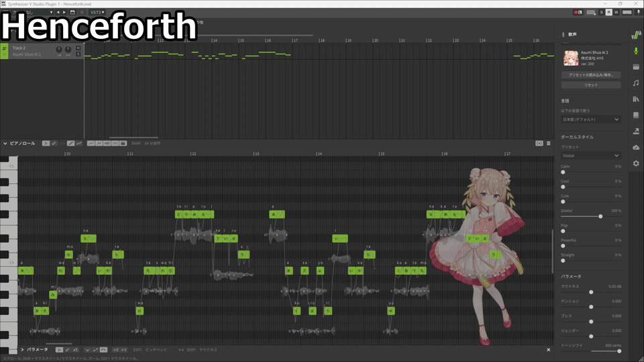
Task: Adjust the ラウドネス slider handle
Action: pos(591,292)
